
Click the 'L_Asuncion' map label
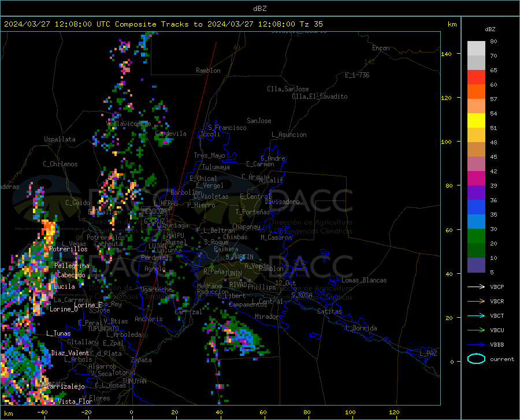coord(289,135)
